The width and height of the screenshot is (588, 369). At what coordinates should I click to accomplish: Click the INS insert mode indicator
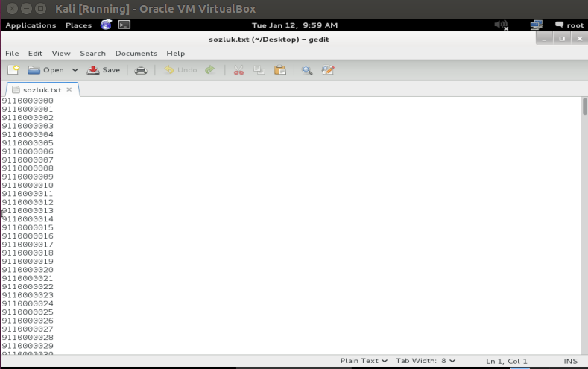[570, 361]
